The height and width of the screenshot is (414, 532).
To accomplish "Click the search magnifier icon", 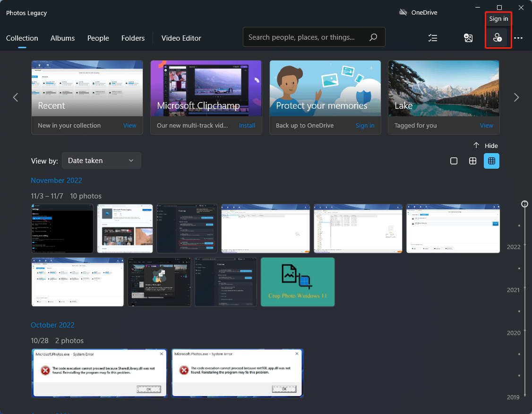I will tap(373, 37).
